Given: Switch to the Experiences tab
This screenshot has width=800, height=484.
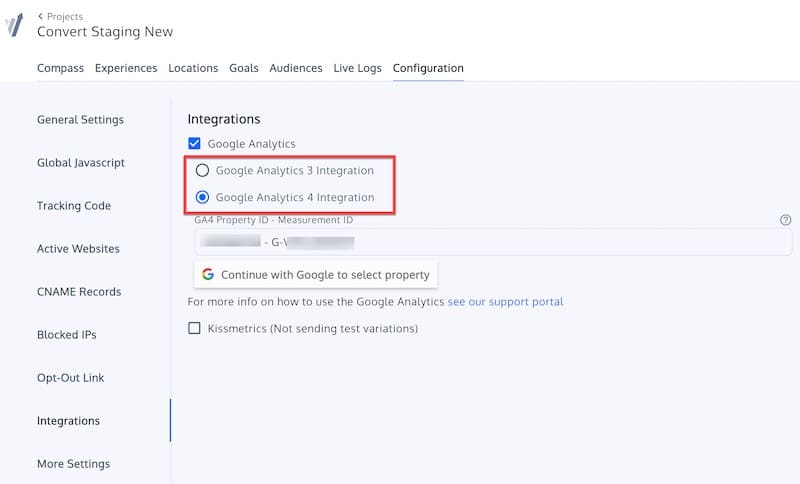Looking at the screenshot, I should 126,68.
